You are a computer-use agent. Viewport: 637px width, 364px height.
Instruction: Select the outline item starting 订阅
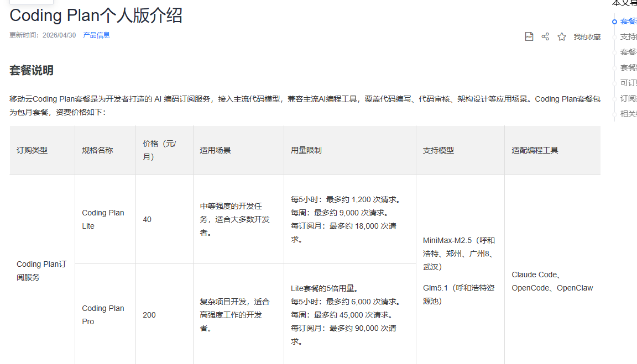628,98
